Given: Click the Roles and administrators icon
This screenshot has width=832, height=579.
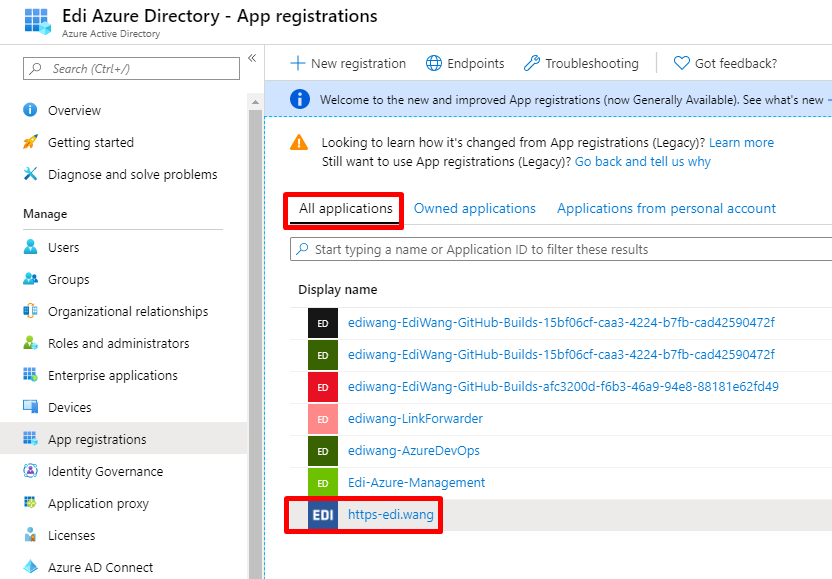Looking at the screenshot, I should click(x=30, y=343).
